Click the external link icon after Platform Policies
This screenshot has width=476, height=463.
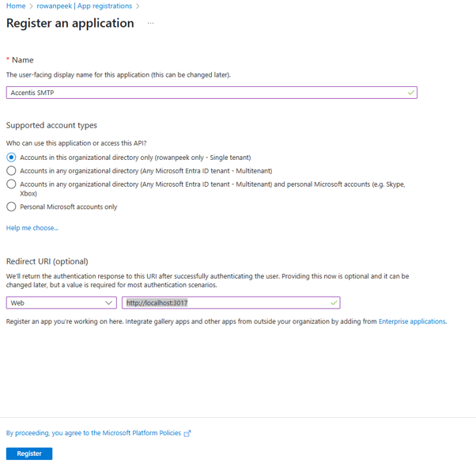(187, 433)
